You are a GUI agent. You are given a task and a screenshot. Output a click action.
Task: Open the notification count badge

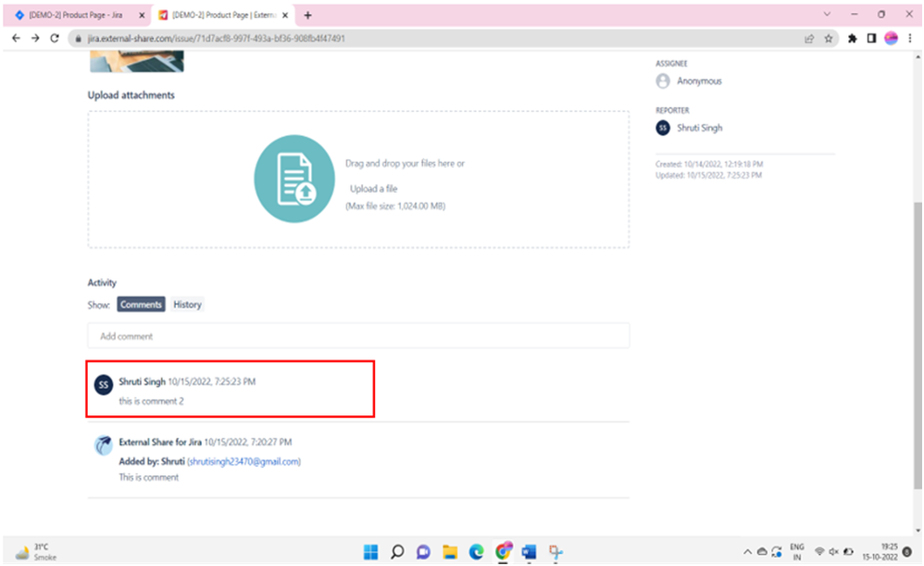point(907,552)
